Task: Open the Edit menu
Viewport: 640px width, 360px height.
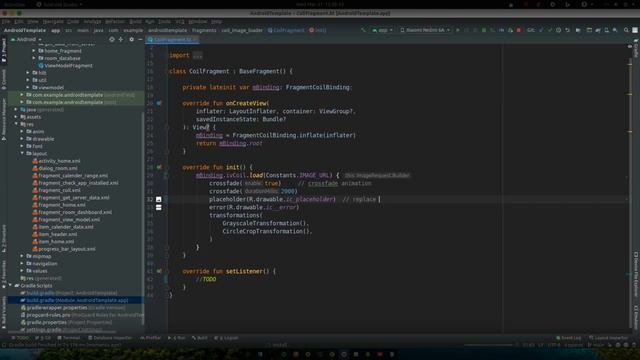Action: pos(19,21)
